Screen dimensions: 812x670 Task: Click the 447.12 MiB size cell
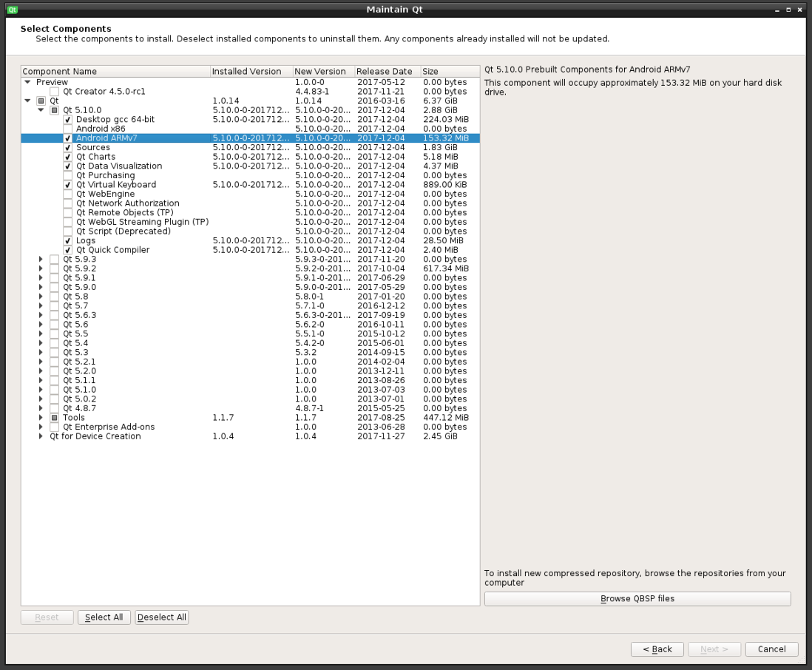[446, 418]
